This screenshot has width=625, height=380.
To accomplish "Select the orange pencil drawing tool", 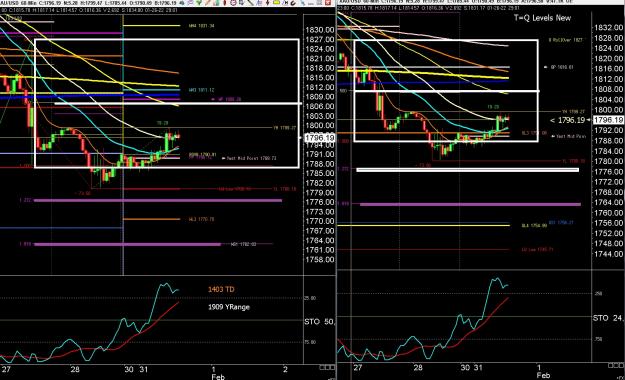I will click(x=207, y=2).
